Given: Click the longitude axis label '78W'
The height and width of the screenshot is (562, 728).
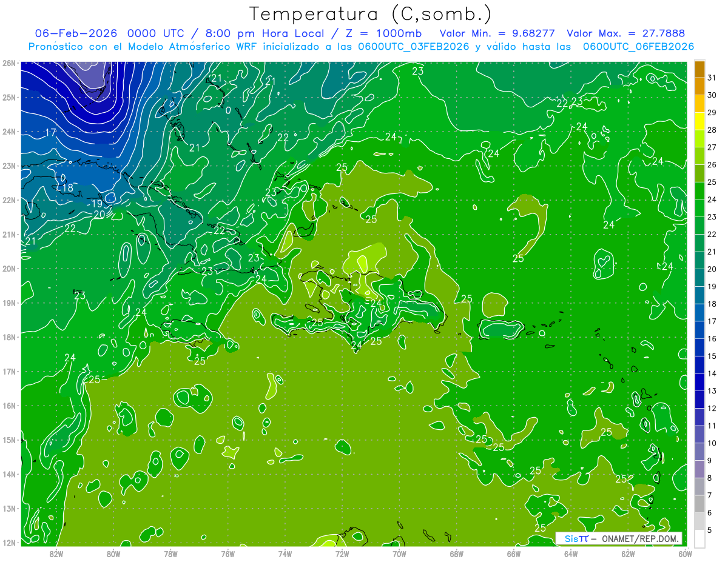Looking at the screenshot, I should (x=170, y=554).
